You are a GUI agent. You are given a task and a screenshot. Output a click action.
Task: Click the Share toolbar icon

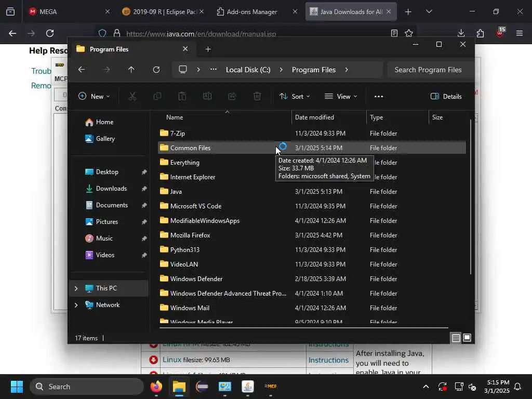click(x=232, y=96)
